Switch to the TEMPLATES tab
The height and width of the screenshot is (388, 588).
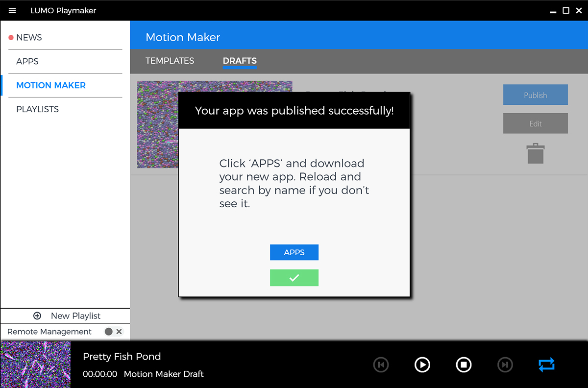[170, 61]
